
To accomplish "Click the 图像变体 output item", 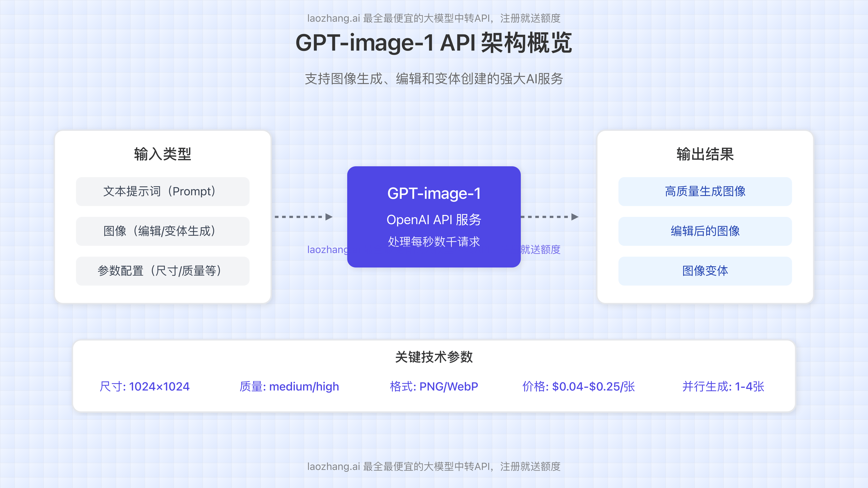I will 705,271.
